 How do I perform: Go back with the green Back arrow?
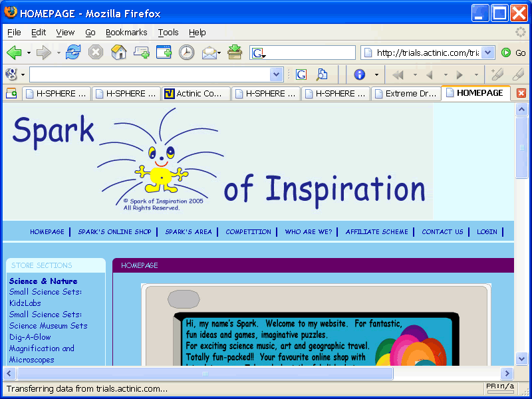pyautogui.click(x=14, y=53)
